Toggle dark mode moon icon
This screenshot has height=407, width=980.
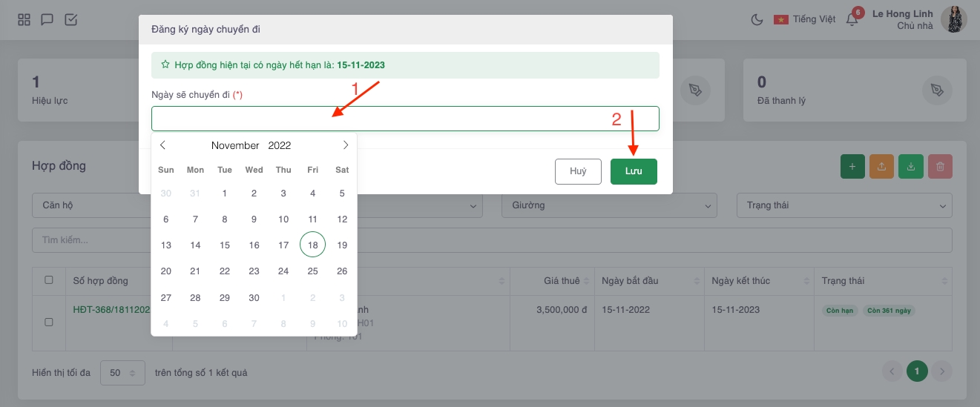(x=757, y=20)
